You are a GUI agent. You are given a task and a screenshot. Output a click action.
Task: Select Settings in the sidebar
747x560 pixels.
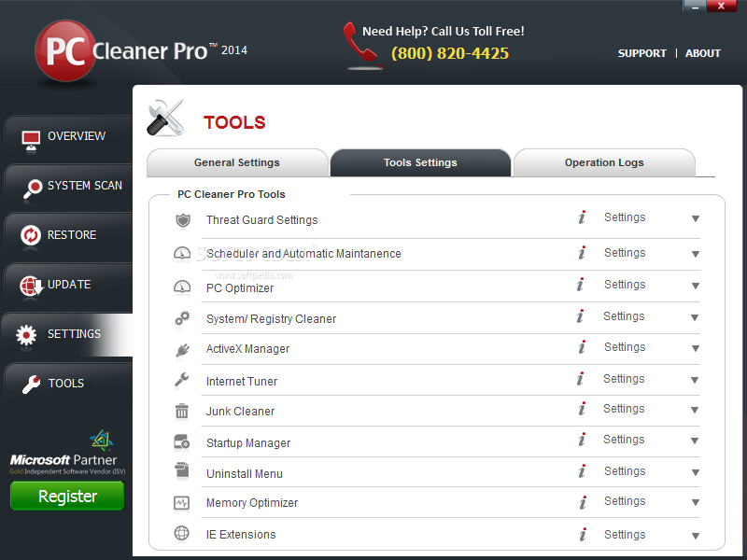[x=66, y=334]
